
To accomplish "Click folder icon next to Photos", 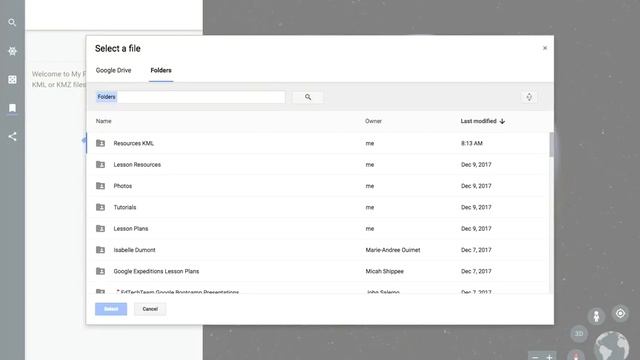I will [100, 186].
